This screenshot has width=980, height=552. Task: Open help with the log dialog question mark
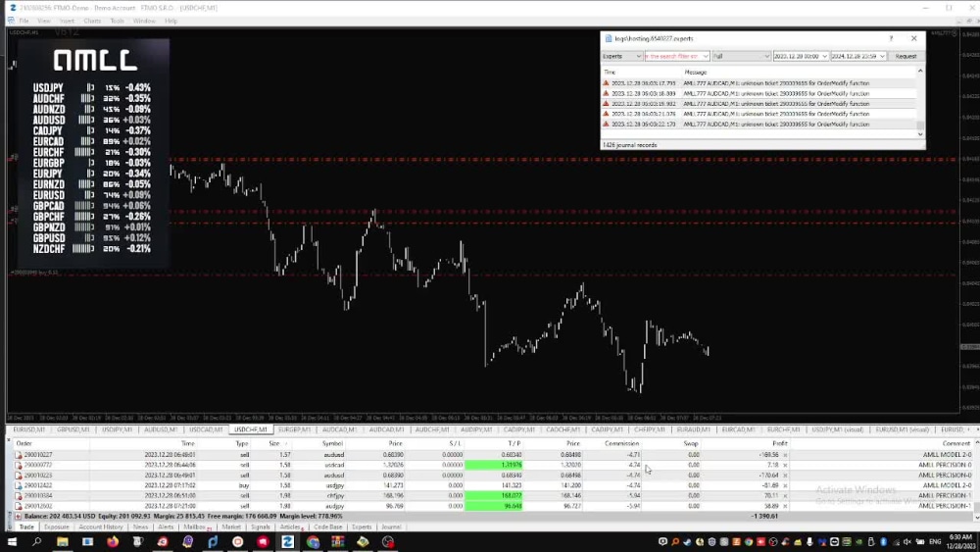tap(891, 39)
